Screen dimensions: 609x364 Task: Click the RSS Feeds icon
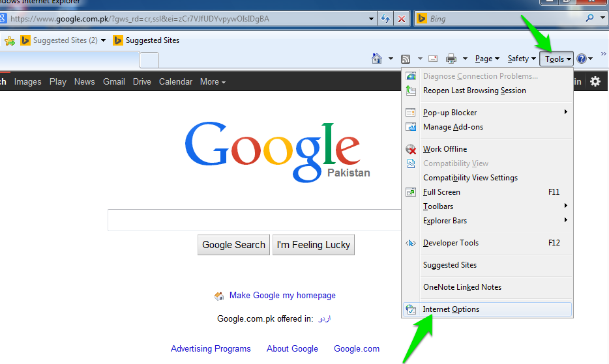(x=406, y=59)
